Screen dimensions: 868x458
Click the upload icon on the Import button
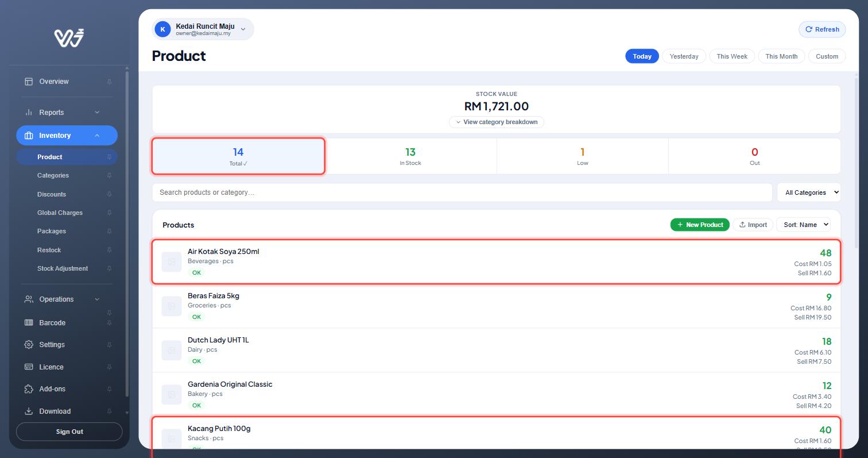point(742,225)
